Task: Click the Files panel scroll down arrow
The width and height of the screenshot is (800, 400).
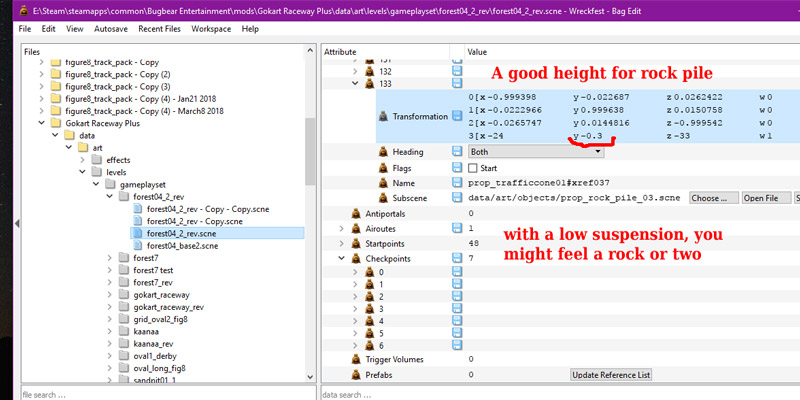Action: click(x=310, y=377)
